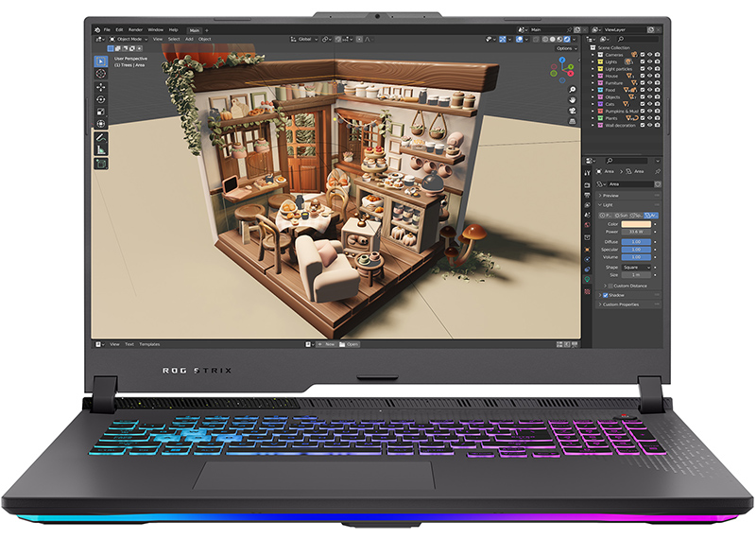Expand the Preview panel
756x539 pixels.
(628, 196)
